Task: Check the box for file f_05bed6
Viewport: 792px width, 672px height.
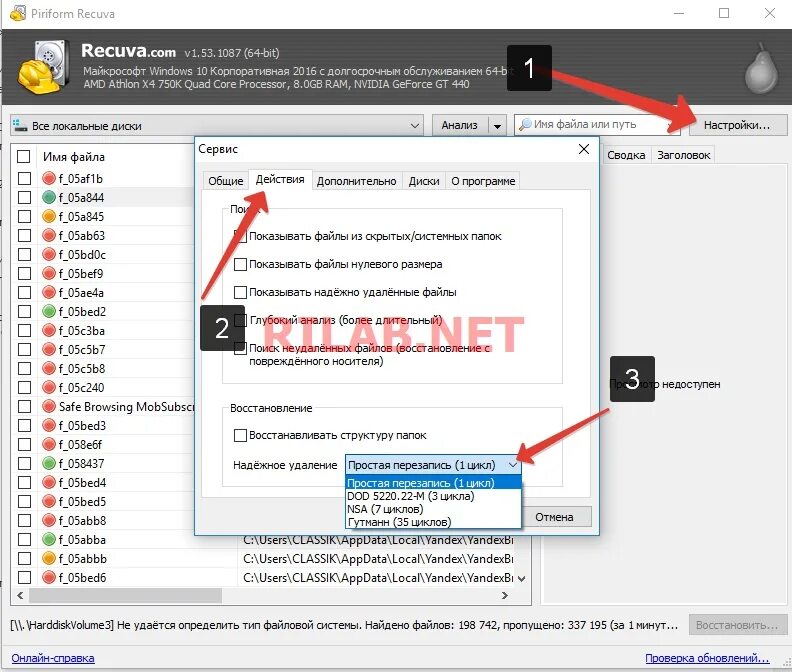Action: pos(24,578)
